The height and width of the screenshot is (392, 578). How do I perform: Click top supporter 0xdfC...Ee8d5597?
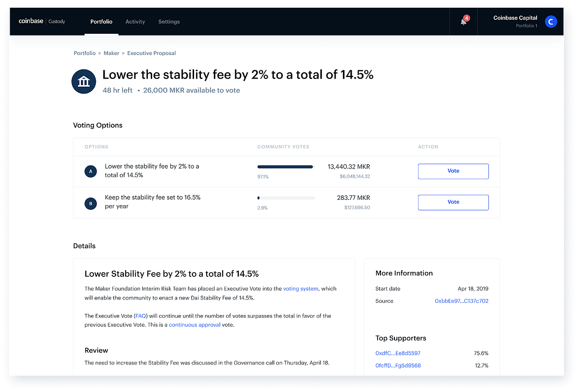398,353
